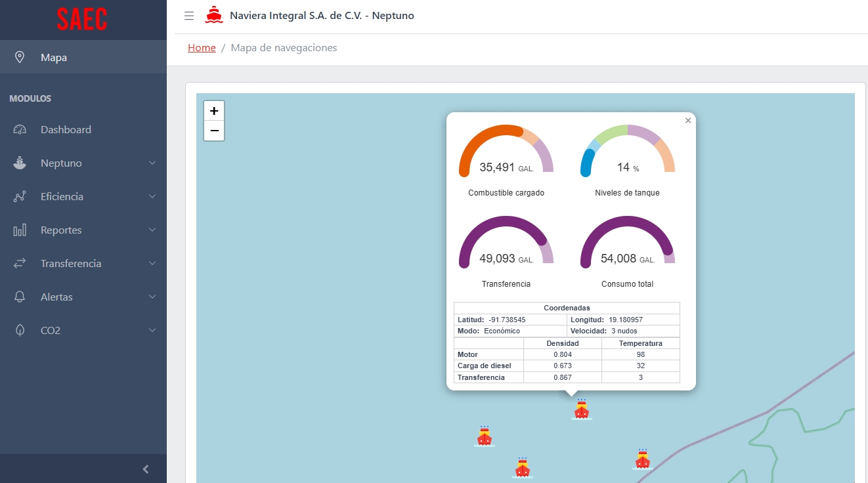Screen dimensions: 868x483
Task: Click the red ship logo in header
Action: tap(214, 15)
